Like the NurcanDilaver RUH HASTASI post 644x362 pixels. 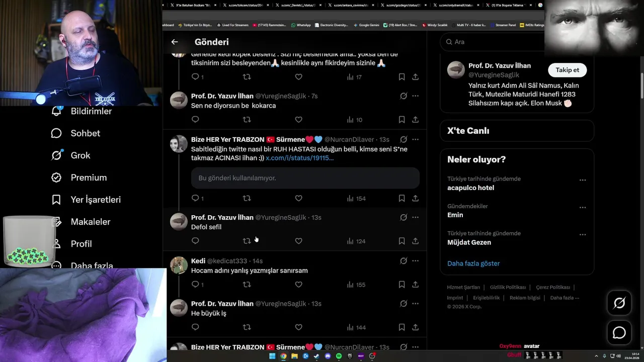(x=298, y=198)
